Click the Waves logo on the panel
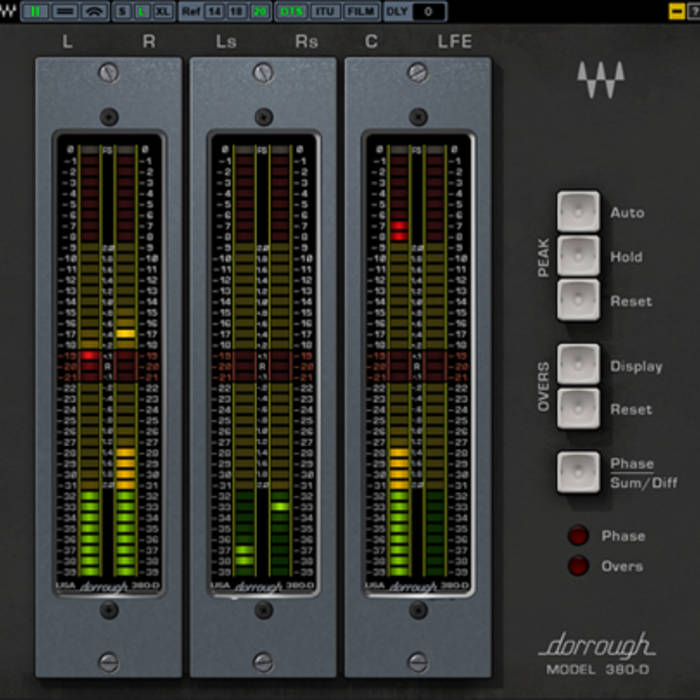The image size is (700, 700). pos(600,80)
